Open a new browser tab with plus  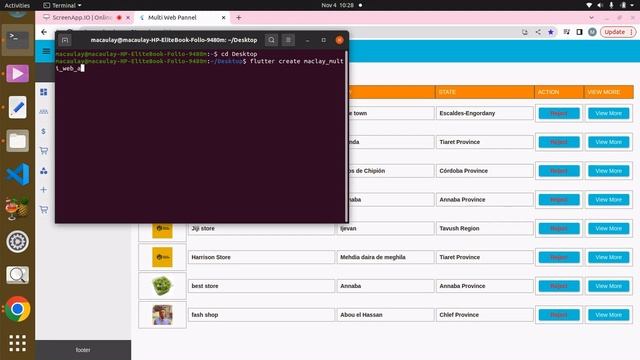(x=239, y=18)
